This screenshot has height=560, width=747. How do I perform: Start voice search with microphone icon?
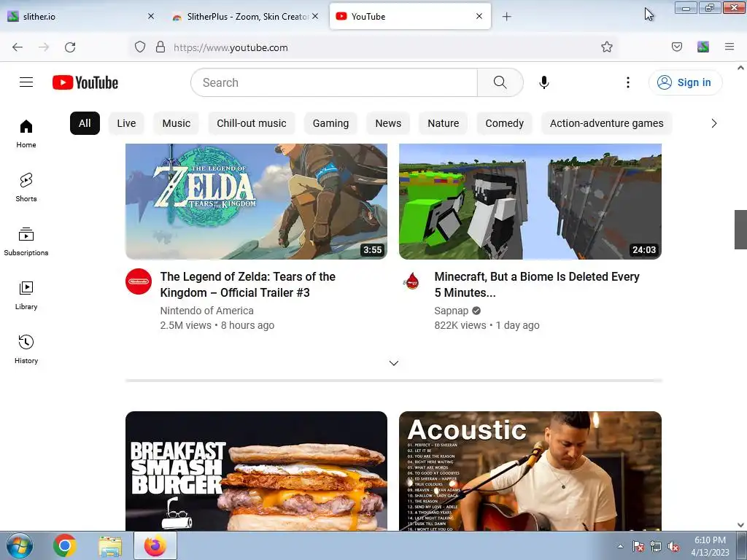[x=543, y=82]
